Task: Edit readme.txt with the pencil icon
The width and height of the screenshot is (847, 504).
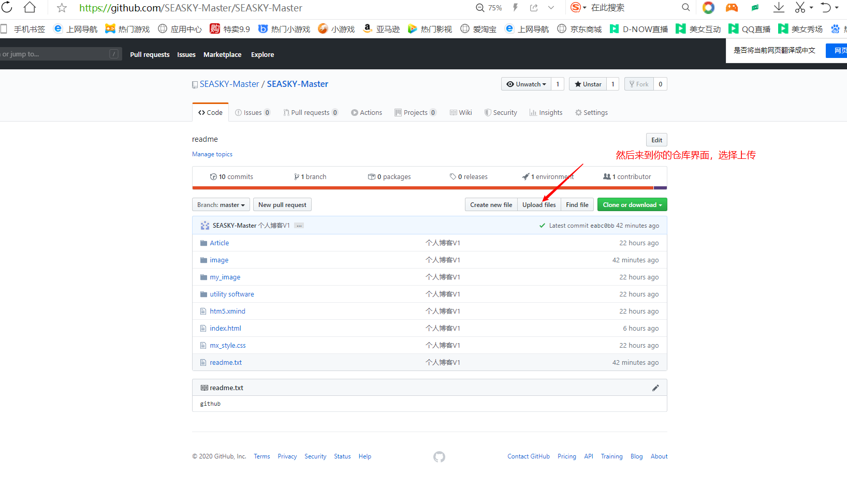Action: click(x=655, y=388)
